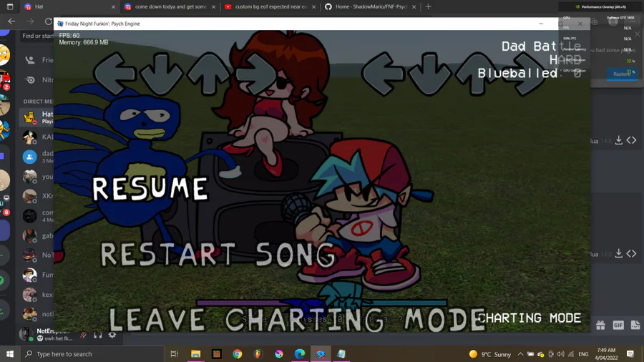Viewport: 644px width, 362px height.
Task: Open Discord Friends section
Action: [38, 60]
